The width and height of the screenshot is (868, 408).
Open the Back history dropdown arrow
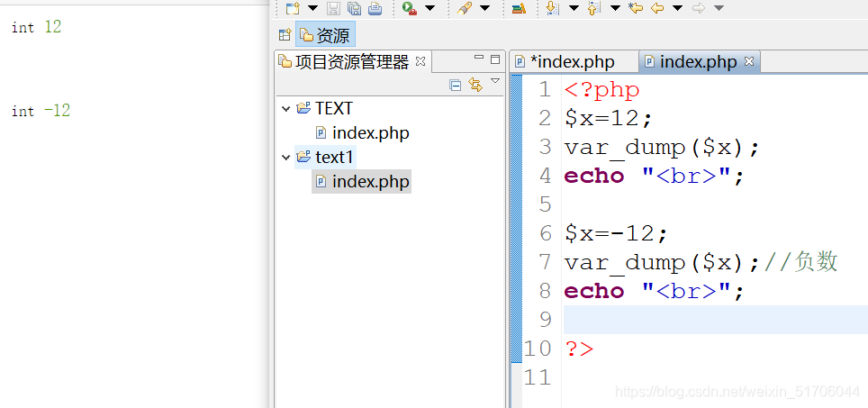click(x=678, y=8)
